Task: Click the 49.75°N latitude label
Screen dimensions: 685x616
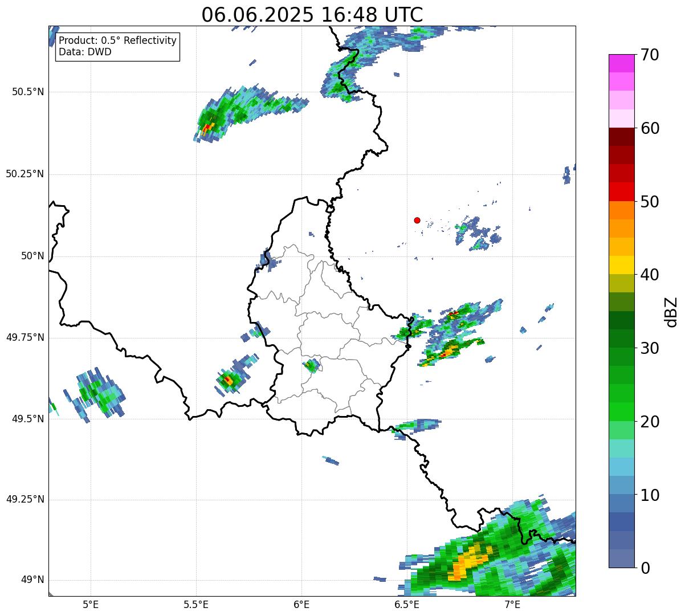Action: coord(25,337)
